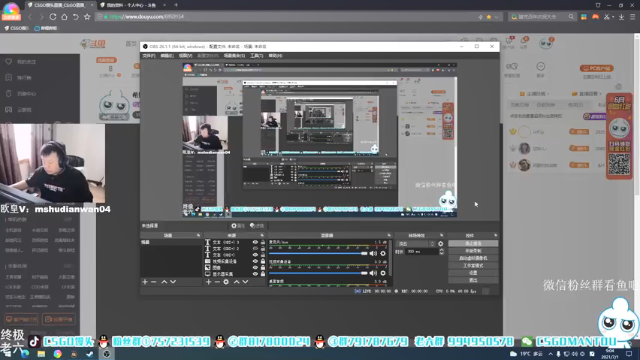
Task: Adjust 视频采集设备 volume slider
Action: coord(318,273)
